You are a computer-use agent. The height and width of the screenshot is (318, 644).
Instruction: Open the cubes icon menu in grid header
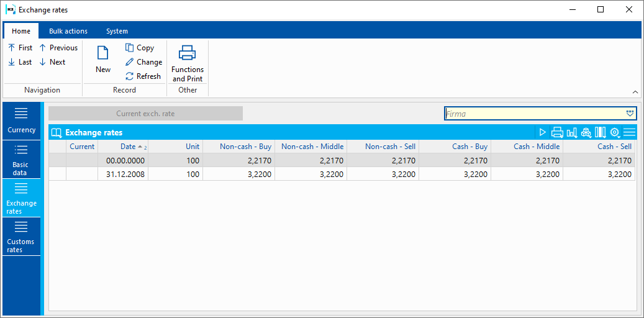pyautogui.click(x=586, y=132)
